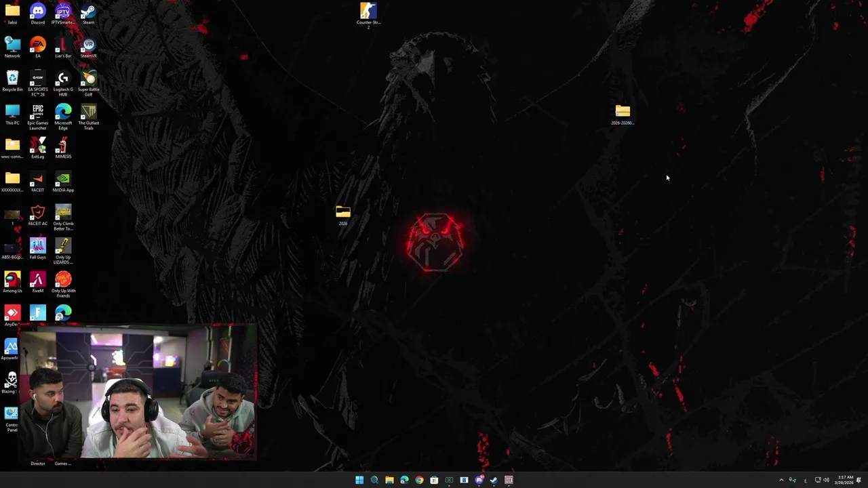Open the XXXXXXXX folder on desktop

(12, 182)
